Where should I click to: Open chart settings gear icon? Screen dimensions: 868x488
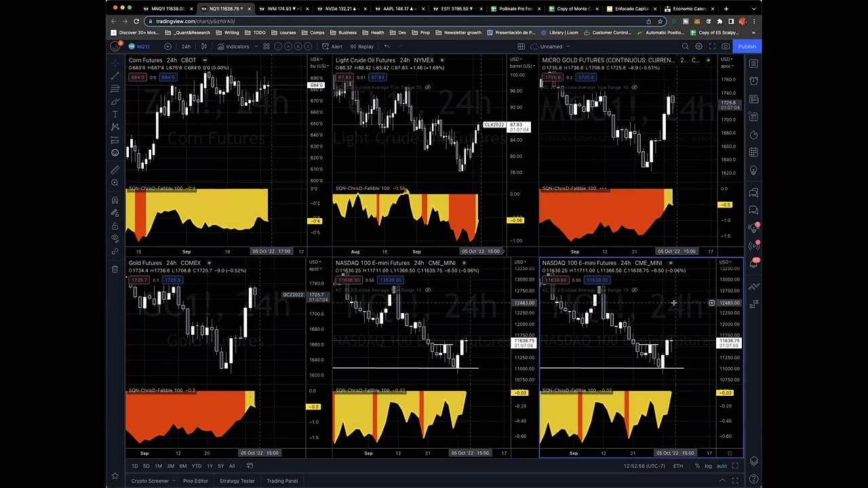coord(698,47)
